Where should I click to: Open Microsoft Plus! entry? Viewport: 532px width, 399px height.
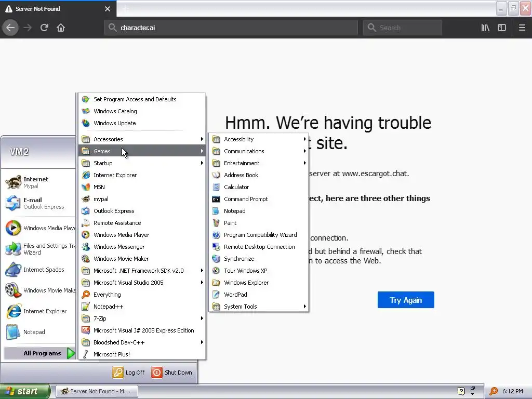click(142, 354)
